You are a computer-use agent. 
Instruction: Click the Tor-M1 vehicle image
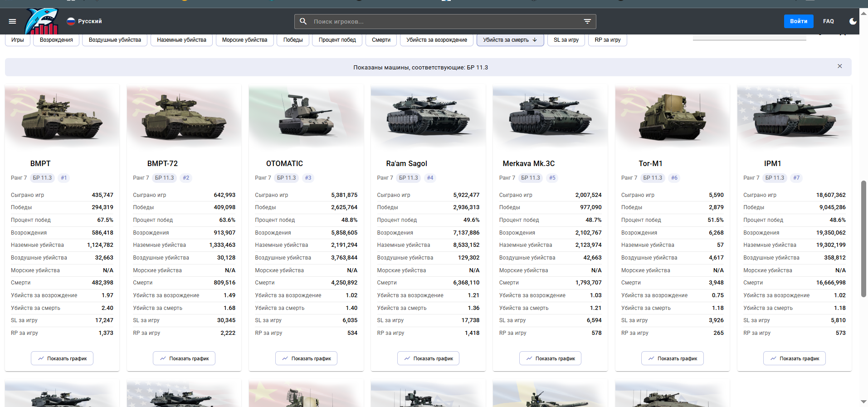[x=672, y=117]
